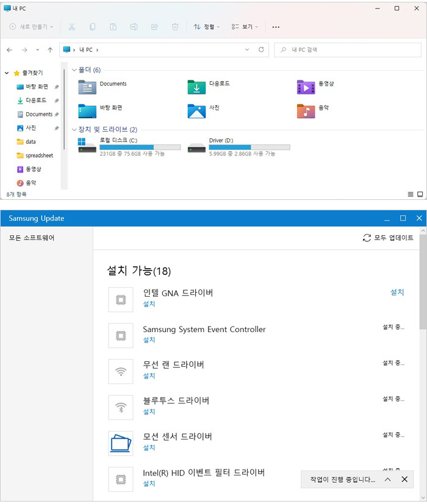Select the 로컬 디스크 (C:) drive
427x504 pixels.
click(129, 147)
